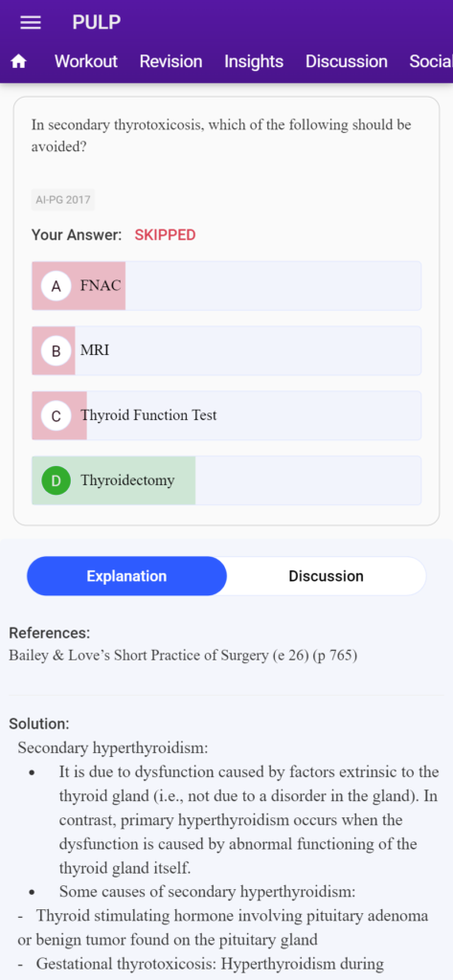Viewport: 453px width, 980px height.
Task: Select option circle B
Action: pos(56,350)
